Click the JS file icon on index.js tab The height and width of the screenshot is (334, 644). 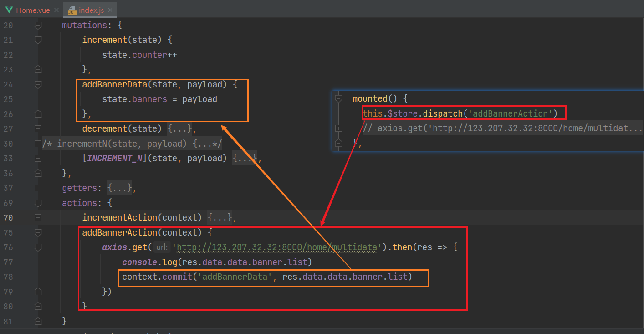click(72, 10)
